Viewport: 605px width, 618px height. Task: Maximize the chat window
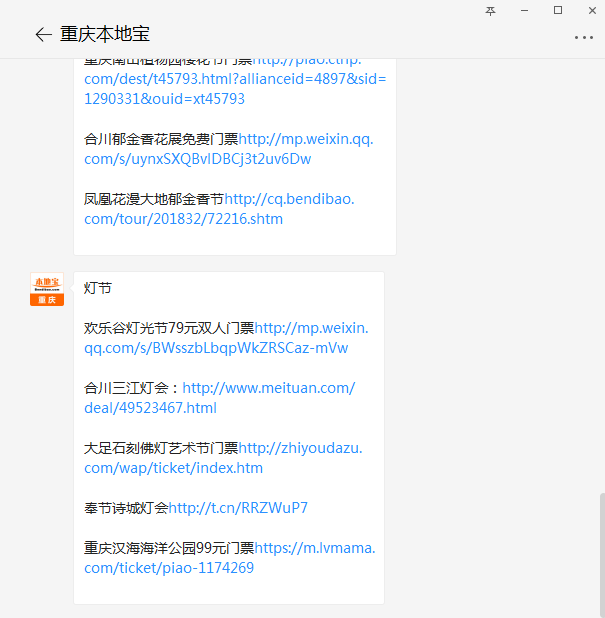[x=558, y=10]
